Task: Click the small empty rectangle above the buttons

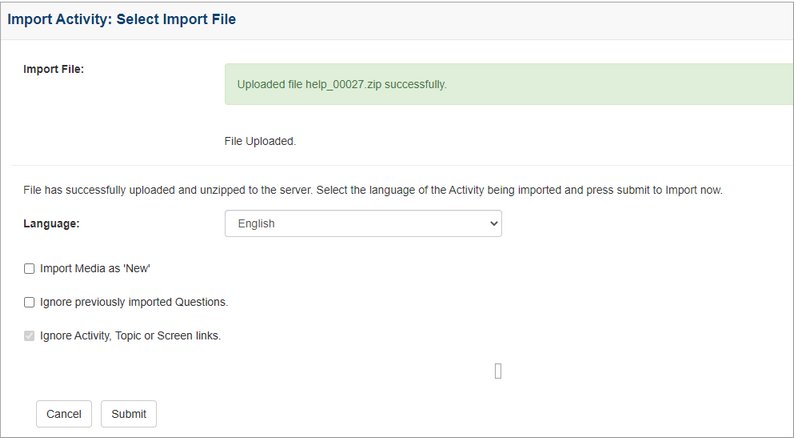Action: pyautogui.click(x=498, y=372)
